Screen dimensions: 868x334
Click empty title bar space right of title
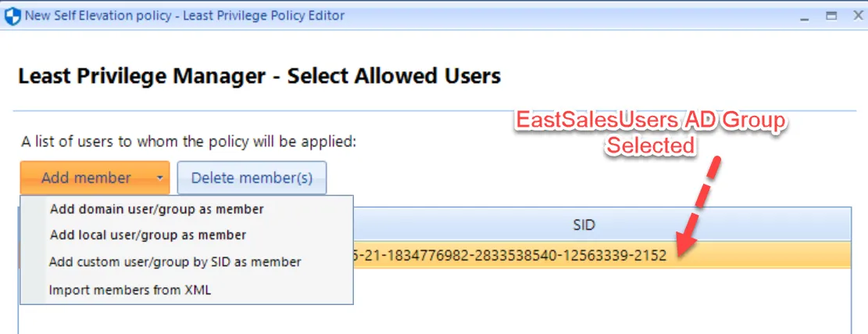pos(547,16)
